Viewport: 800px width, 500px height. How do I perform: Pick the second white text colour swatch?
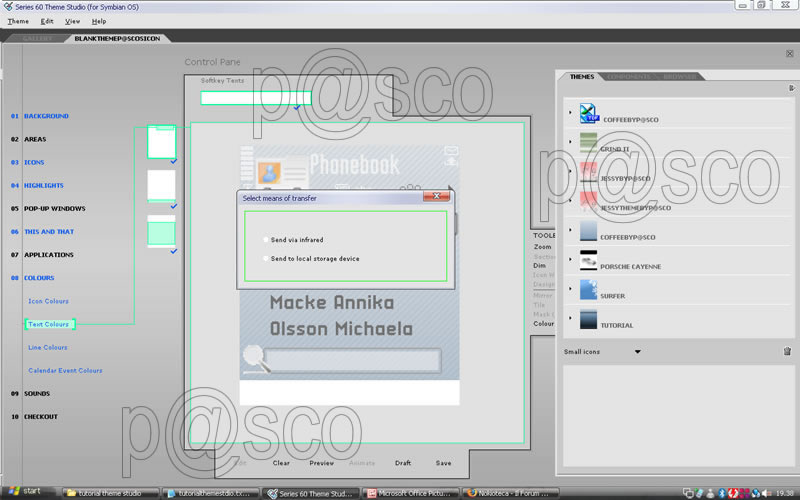tap(161, 186)
